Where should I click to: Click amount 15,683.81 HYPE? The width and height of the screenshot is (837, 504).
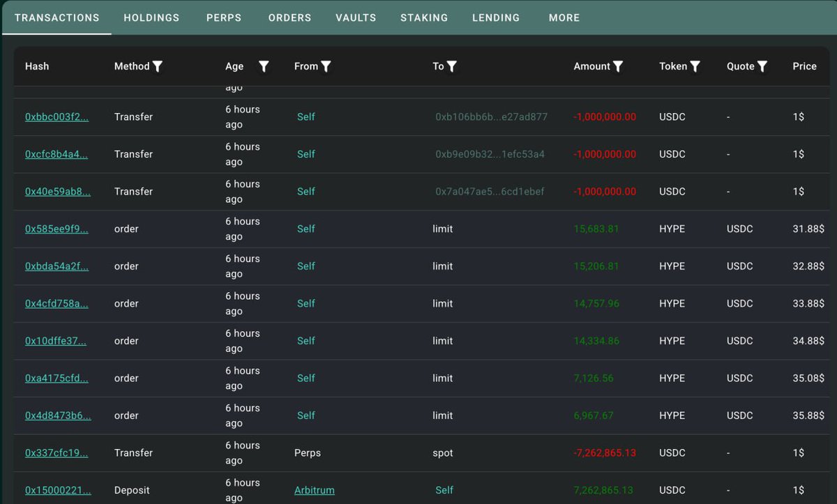[x=596, y=229]
